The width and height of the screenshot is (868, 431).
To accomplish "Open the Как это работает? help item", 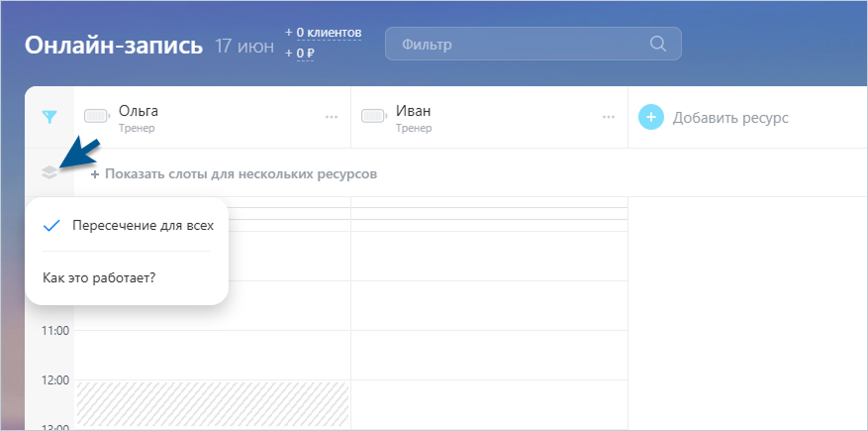I will tap(99, 277).
